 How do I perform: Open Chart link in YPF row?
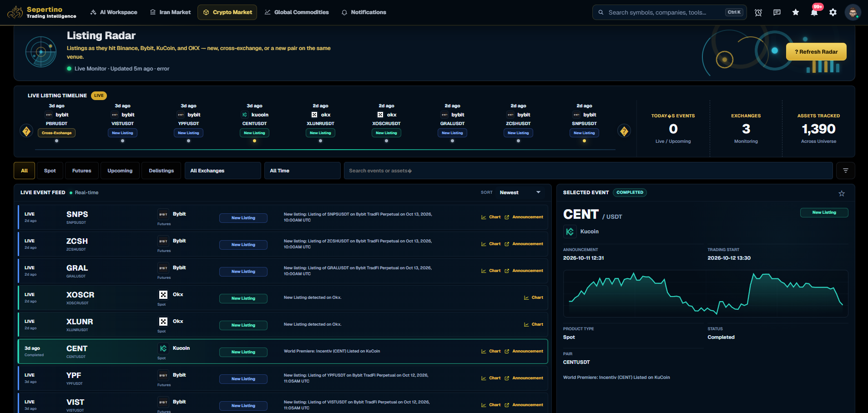click(491, 378)
